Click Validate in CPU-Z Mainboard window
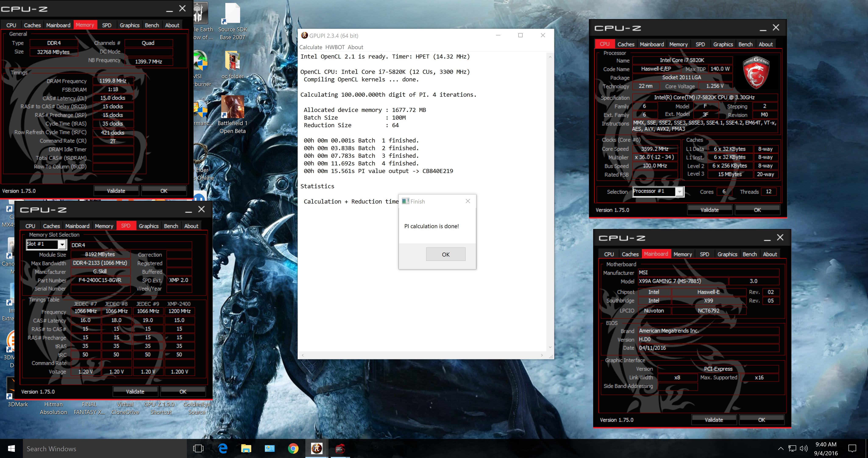 click(714, 420)
